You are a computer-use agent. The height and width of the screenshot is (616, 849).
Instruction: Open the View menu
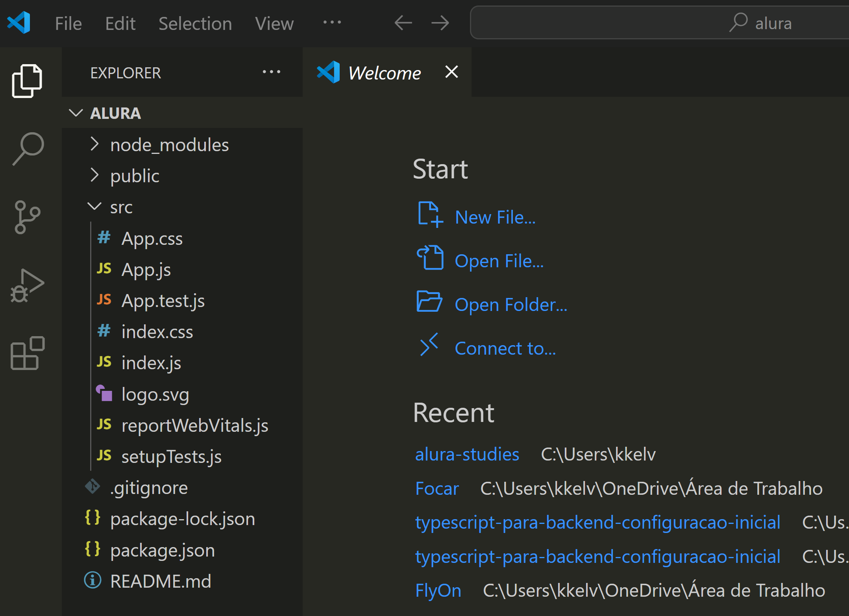click(274, 24)
